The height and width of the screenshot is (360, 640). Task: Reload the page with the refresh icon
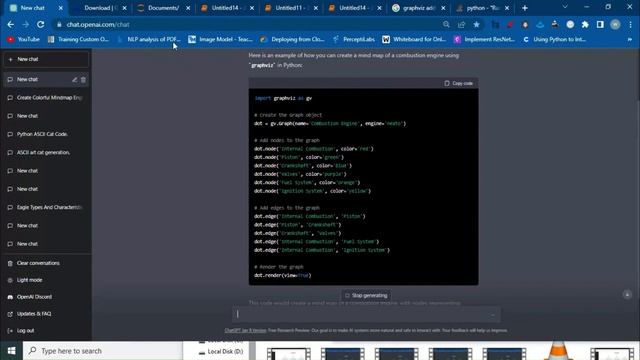point(40,24)
